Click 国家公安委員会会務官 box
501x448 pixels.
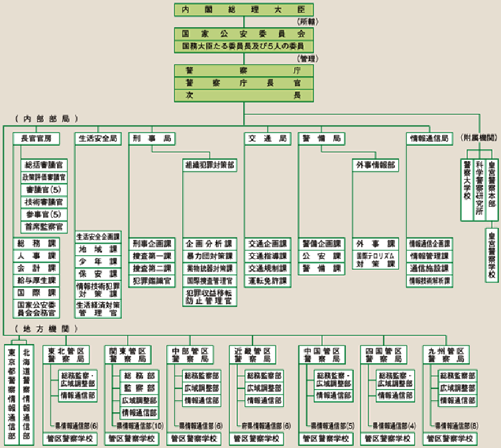[36, 309]
